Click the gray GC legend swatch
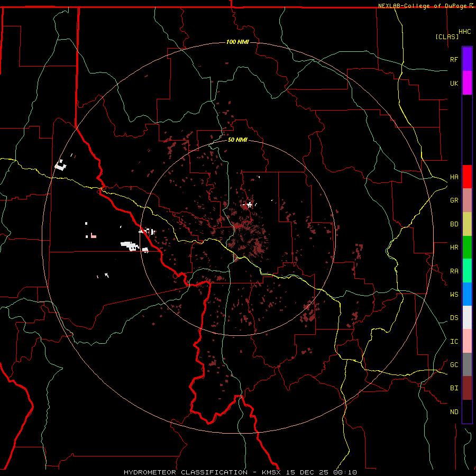The width and height of the screenshot is (476, 476). (467, 364)
